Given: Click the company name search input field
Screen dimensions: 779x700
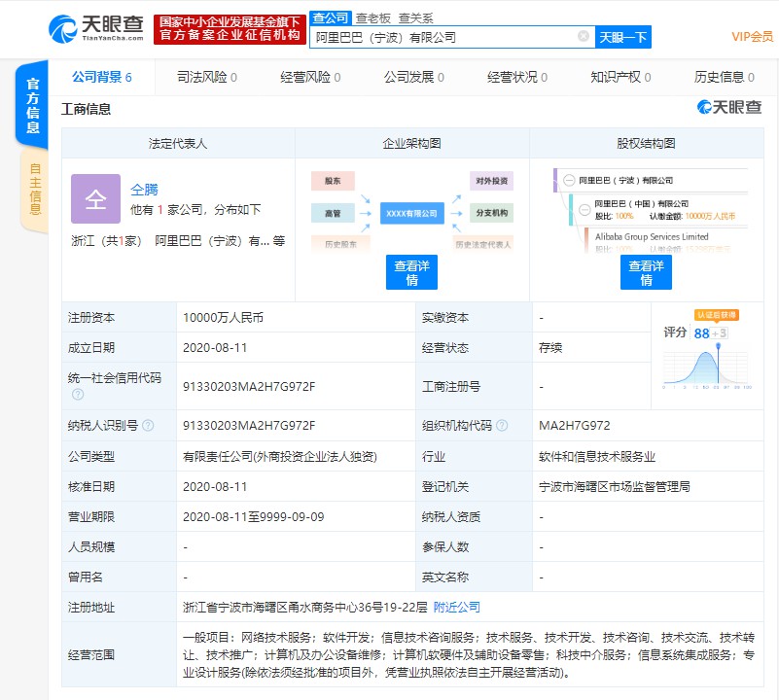Looking at the screenshot, I should point(443,37).
